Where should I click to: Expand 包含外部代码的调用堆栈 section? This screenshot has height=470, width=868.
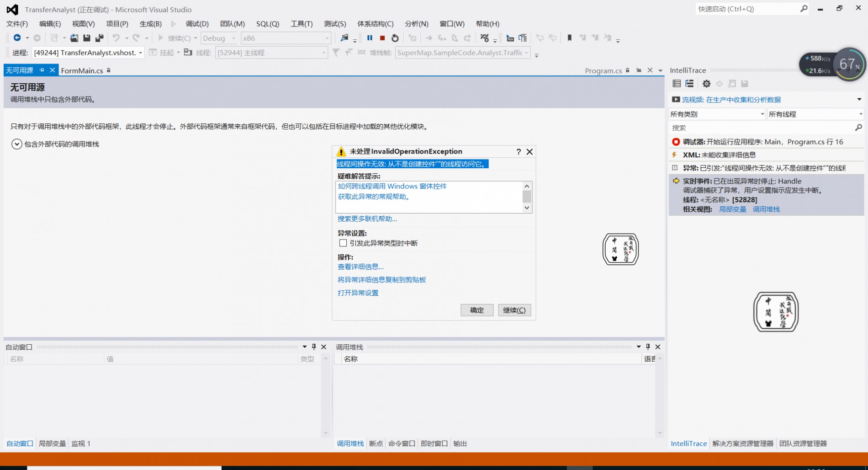16,144
